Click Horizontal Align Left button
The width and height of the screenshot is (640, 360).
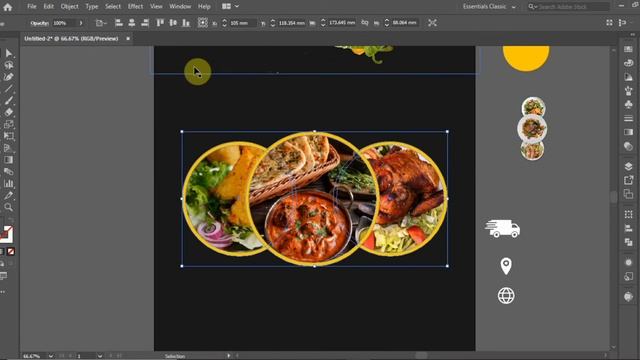[x=119, y=23]
